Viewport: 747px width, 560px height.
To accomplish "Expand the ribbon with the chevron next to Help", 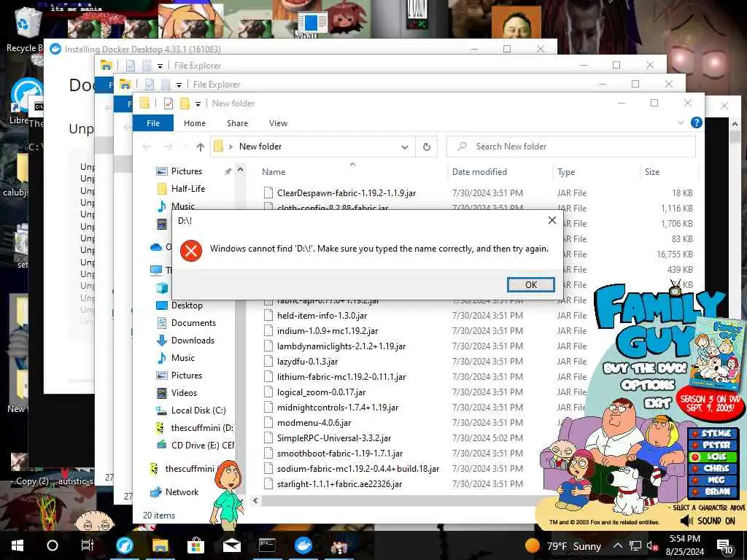I will [681, 122].
